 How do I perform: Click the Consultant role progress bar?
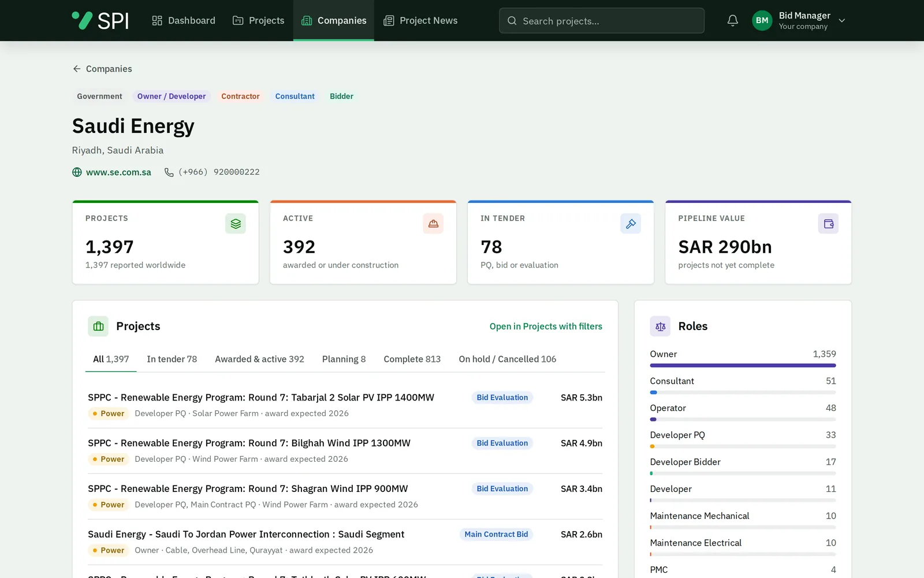(743, 392)
